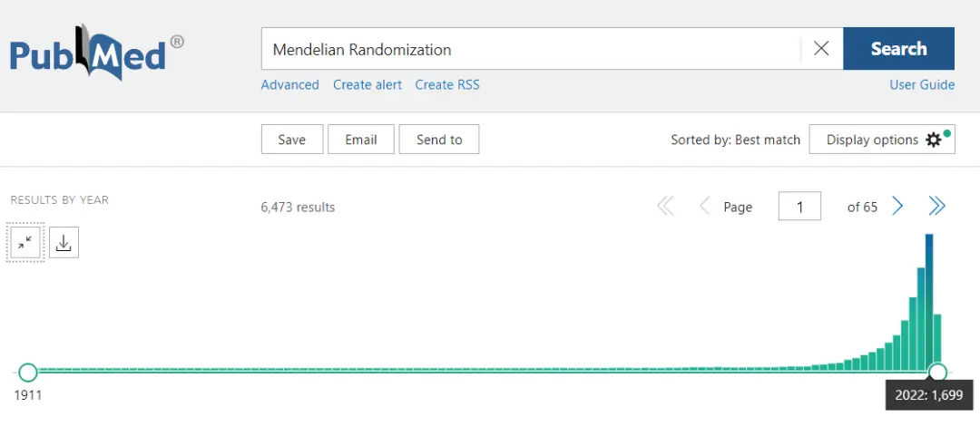Click the page number input field
This screenshot has width=980, height=426.
799,206
